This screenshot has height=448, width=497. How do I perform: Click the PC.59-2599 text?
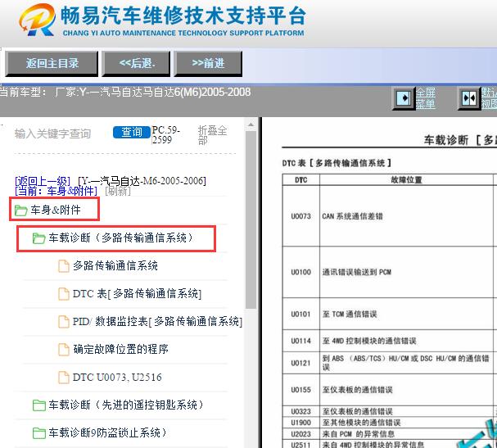[x=165, y=135]
